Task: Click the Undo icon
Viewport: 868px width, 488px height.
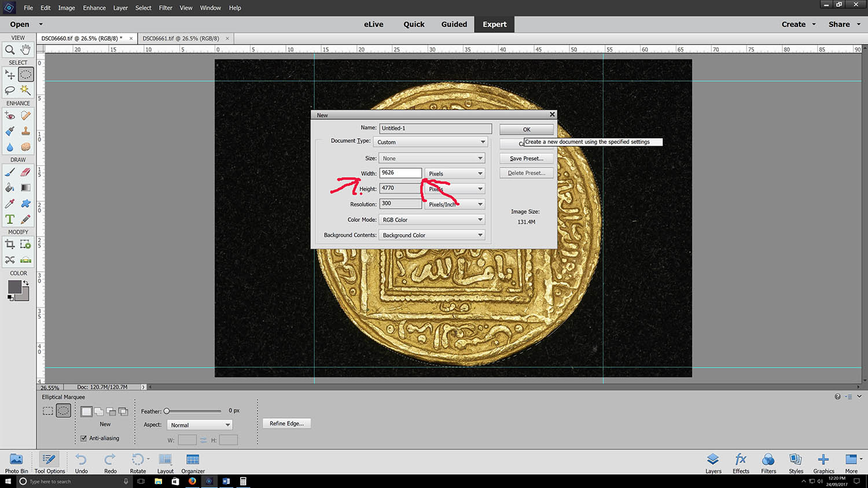Action: tap(81, 459)
